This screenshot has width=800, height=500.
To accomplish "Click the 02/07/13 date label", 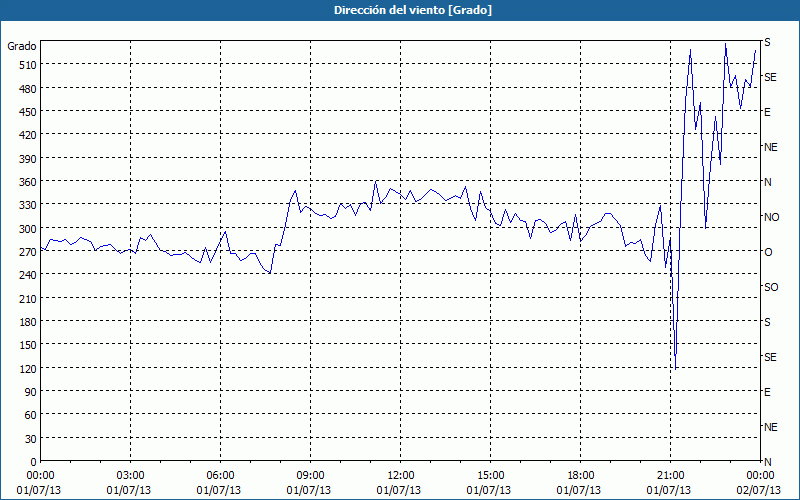I will tap(759, 490).
